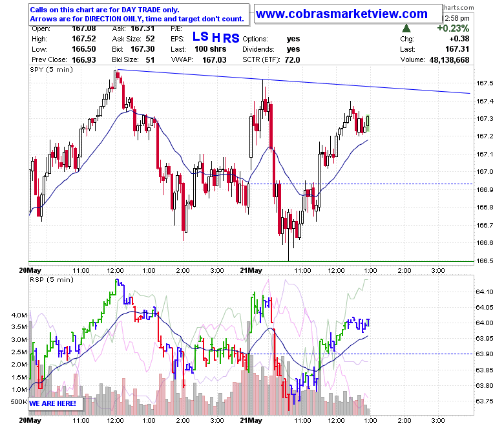Click the Bid Size value 51
Viewport: 504px width, 426px height.
(150, 60)
